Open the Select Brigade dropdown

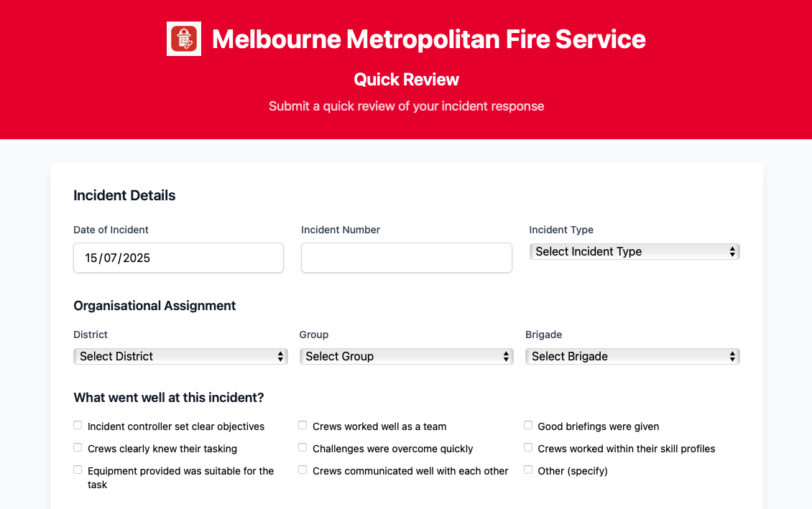tap(632, 356)
